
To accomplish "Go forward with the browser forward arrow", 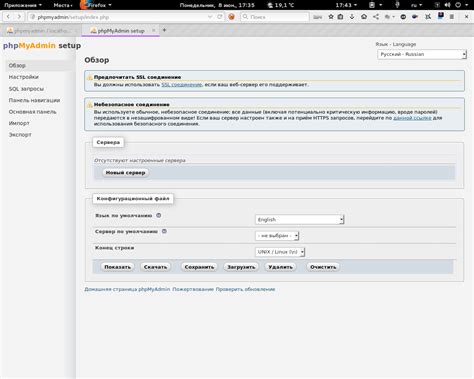I will (19, 16).
